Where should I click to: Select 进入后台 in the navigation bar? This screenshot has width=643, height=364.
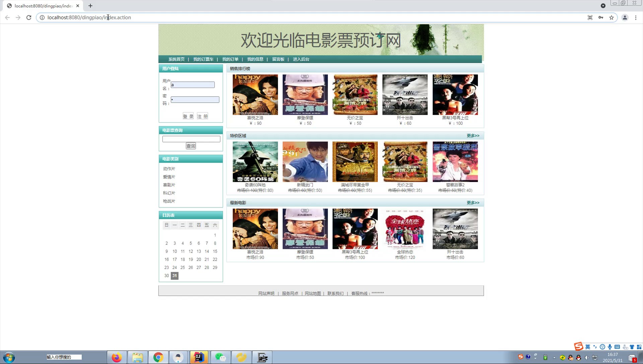point(301,59)
